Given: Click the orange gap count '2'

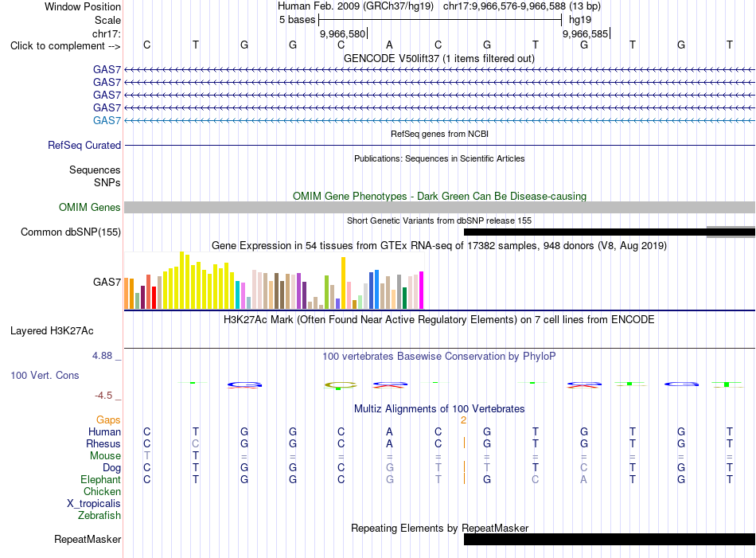Looking at the screenshot, I should (463, 420).
